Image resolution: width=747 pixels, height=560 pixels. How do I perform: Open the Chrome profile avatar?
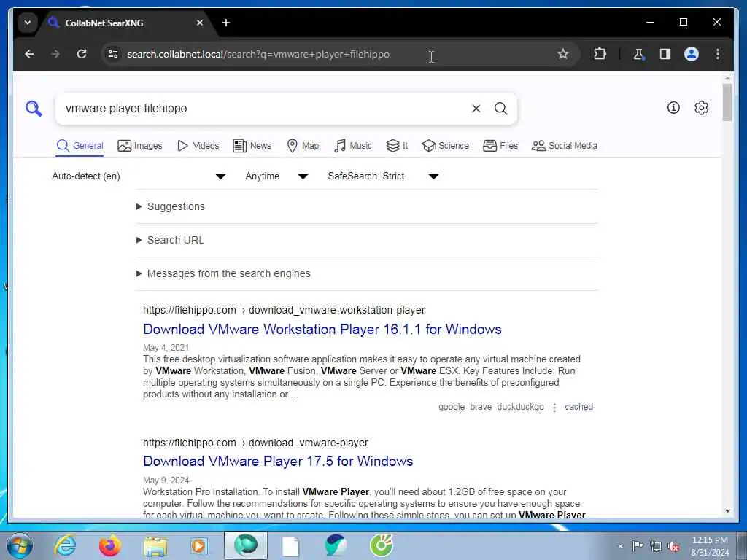pos(692,54)
